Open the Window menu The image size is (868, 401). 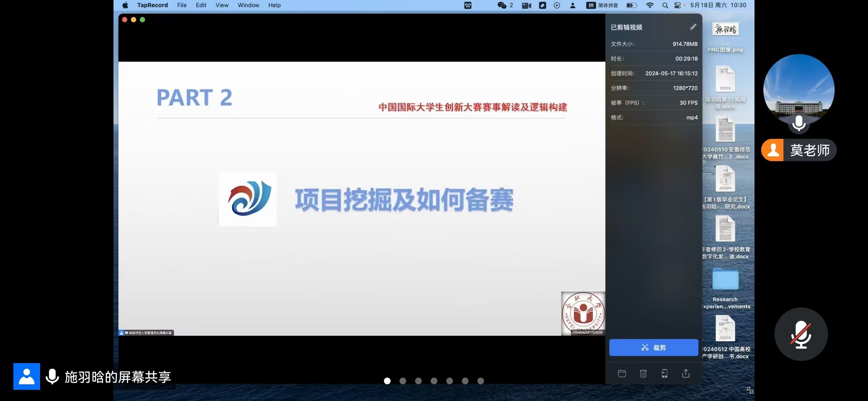pyautogui.click(x=248, y=5)
